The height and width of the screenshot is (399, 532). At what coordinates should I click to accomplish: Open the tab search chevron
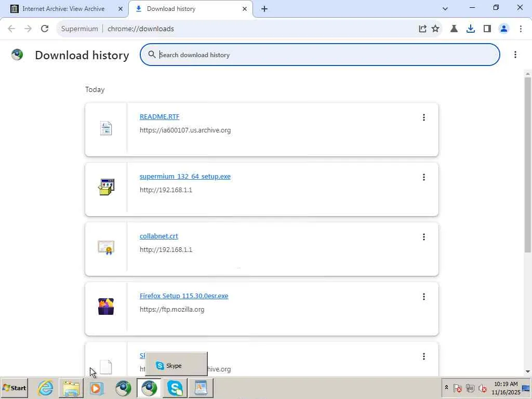[x=445, y=9]
